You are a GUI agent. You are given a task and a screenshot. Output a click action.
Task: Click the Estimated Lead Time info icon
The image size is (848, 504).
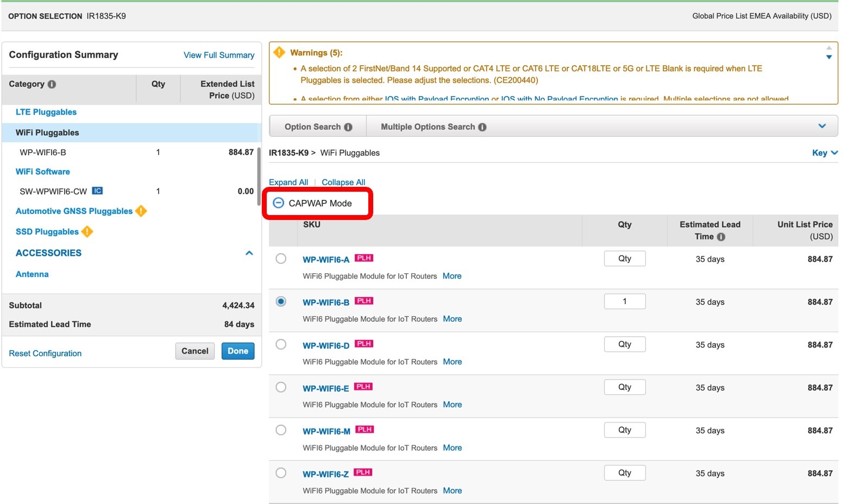[x=721, y=237]
